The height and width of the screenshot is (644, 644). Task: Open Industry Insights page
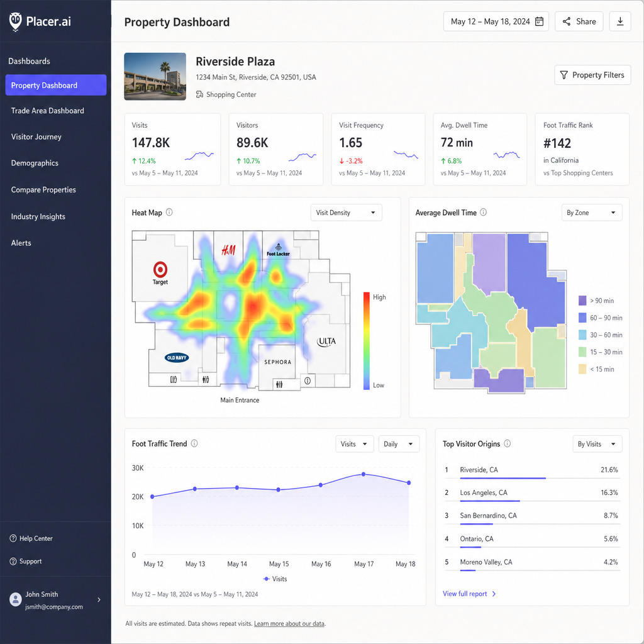point(38,216)
